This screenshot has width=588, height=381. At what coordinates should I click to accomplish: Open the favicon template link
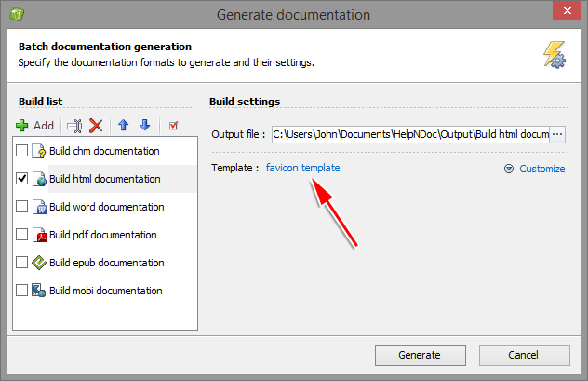coord(303,168)
